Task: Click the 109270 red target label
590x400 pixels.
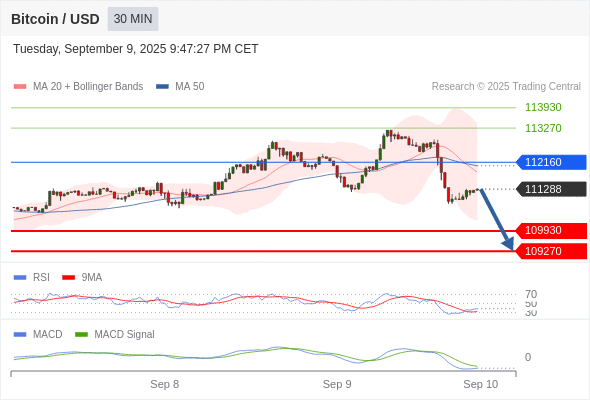Action: [x=551, y=251]
